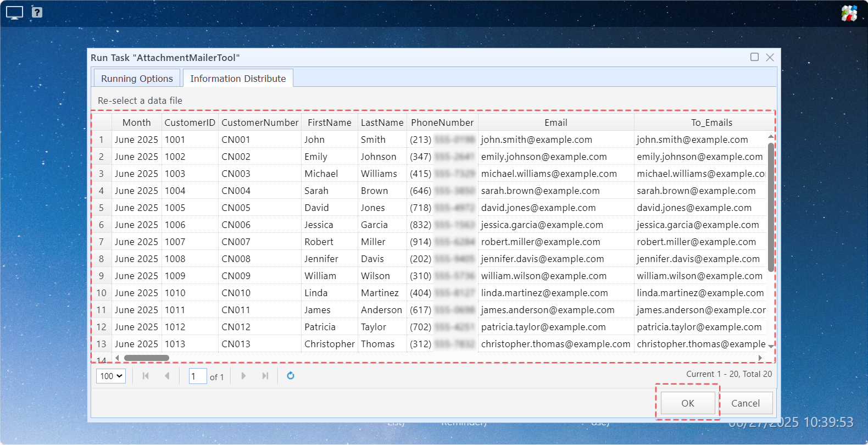Image resolution: width=868 pixels, height=445 pixels.
Task: Switch to Running Options tab
Action: coord(137,79)
